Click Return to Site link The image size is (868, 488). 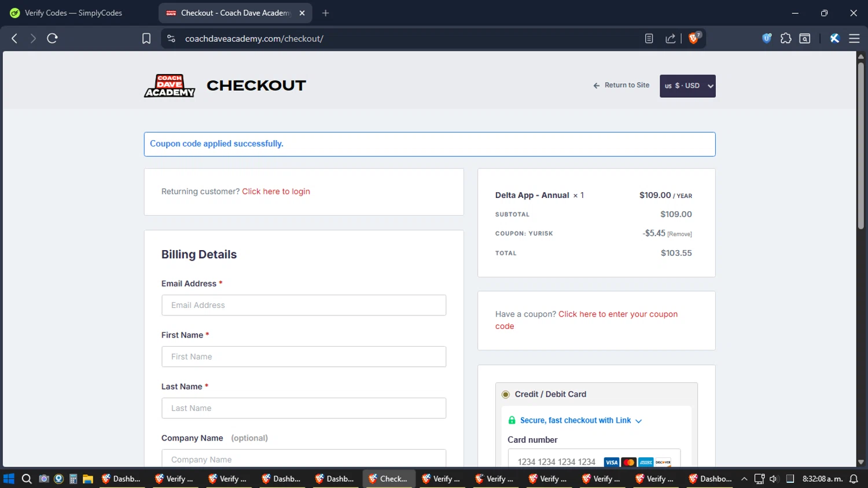[x=621, y=85]
